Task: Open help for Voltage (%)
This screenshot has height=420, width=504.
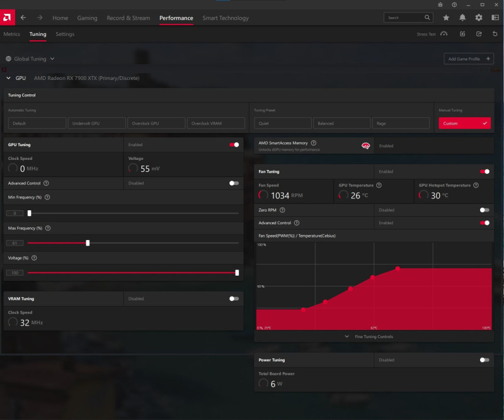Action: [x=34, y=258]
